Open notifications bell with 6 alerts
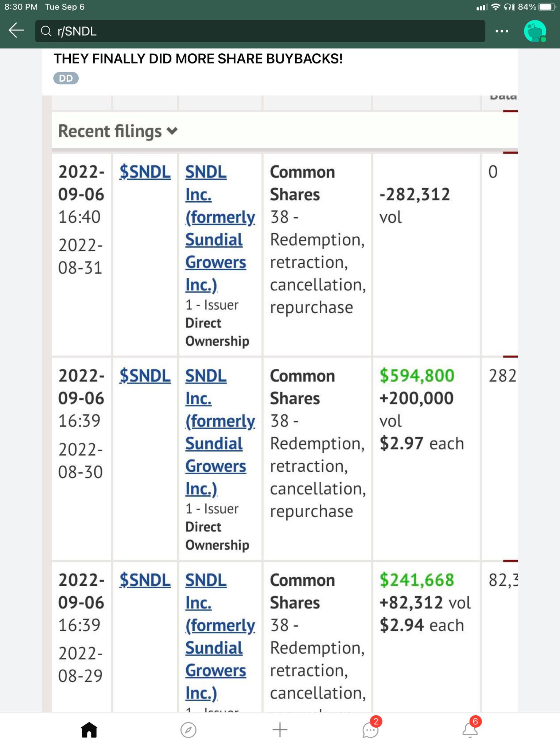The height and width of the screenshot is (747, 560). pyautogui.click(x=471, y=728)
